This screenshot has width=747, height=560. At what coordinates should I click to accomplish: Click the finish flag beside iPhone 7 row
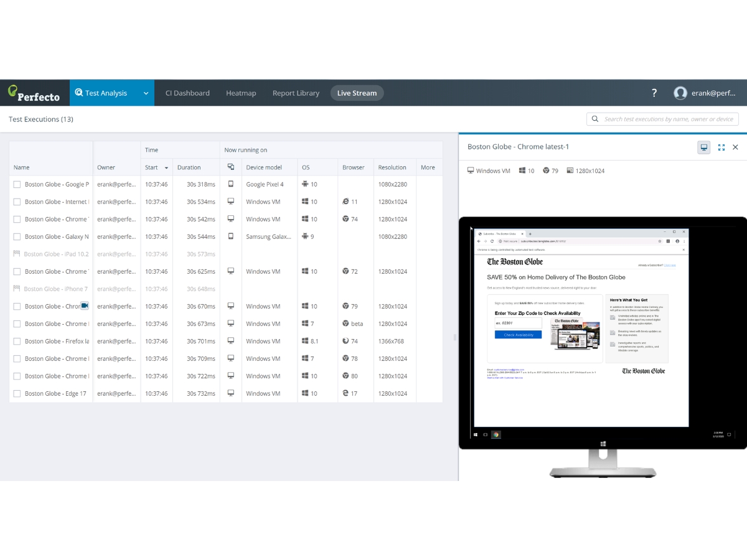[17, 289]
